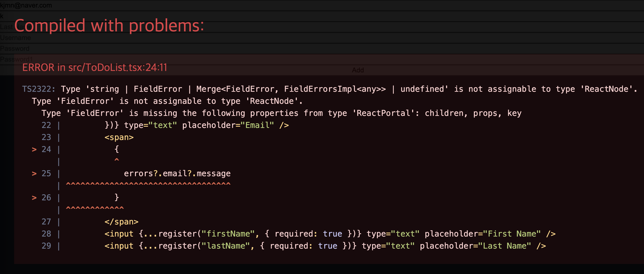Click the opening brace on line 24

(117, 149)
